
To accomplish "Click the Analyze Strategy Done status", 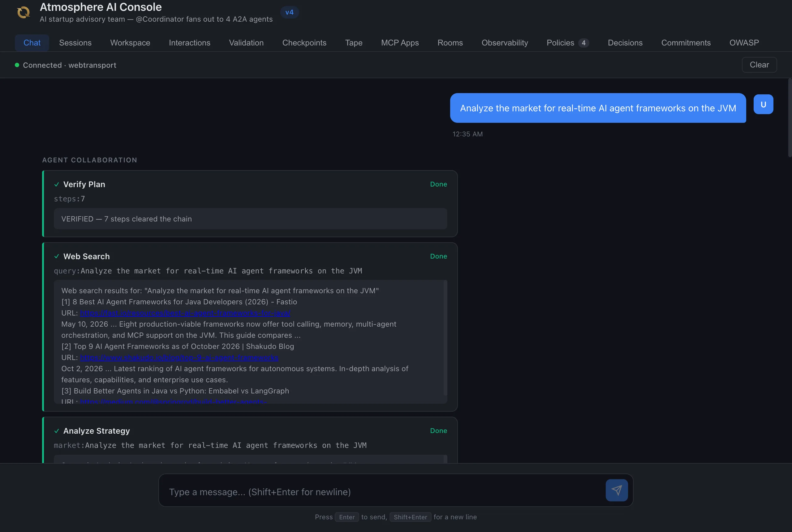I will 438,431.
